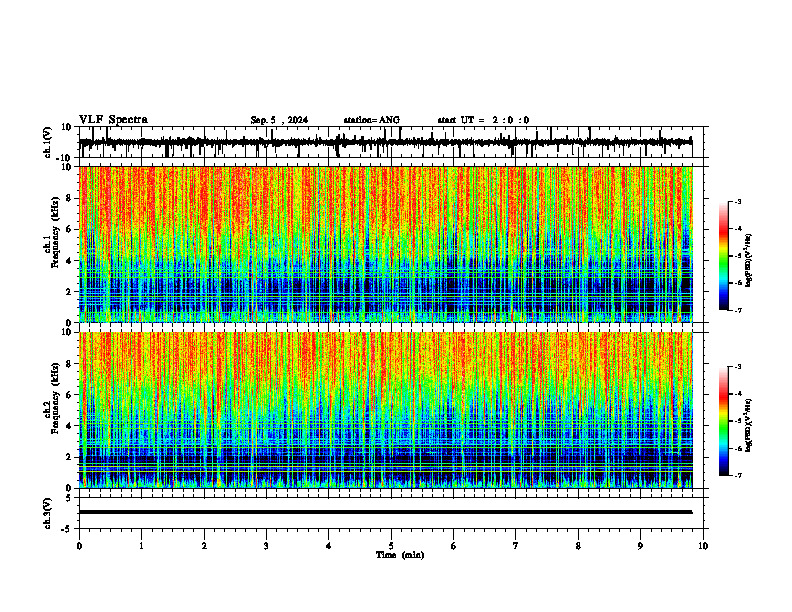Click time axis tick label "10"
This screenshot has height=612, width=792.
pyautogui.click(x=703, y=546)
